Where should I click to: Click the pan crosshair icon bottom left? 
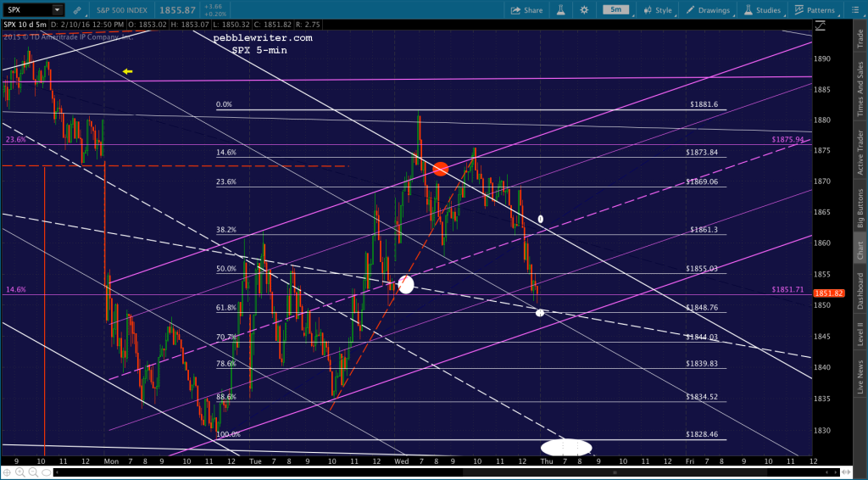tap(7, 473)
